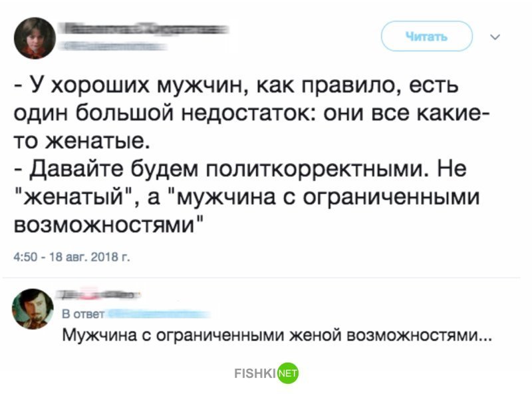This screenshot has height=398, width=532.
Task: Click the Читать follow button
Action: (426, 36)
